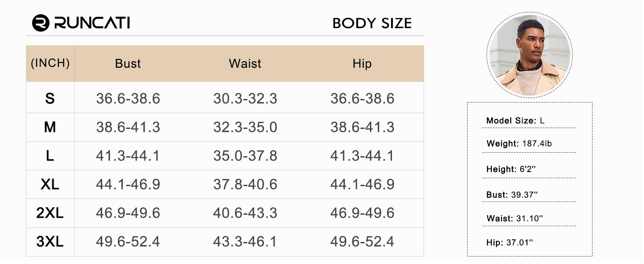
Task: Click the Model Size: L line
Action: (x=516, y=121)
